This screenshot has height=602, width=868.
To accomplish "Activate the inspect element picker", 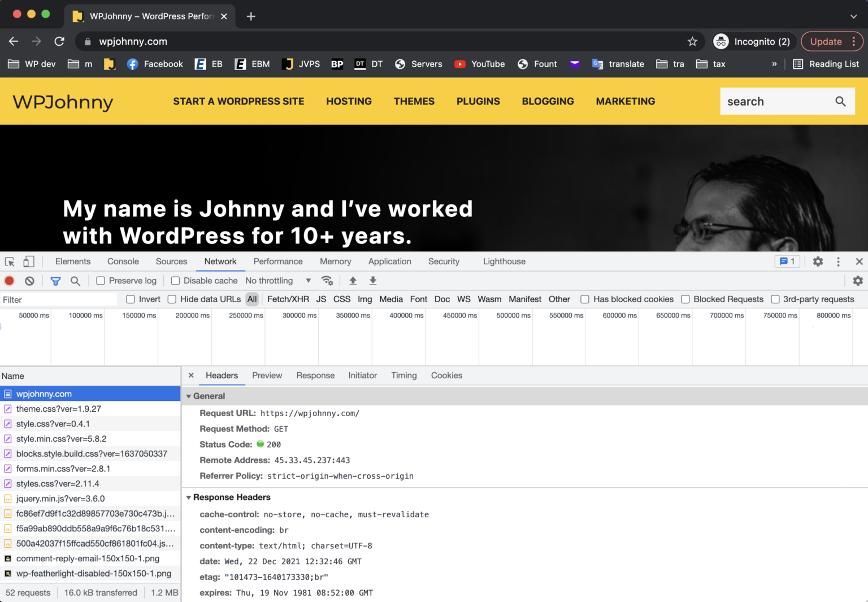I will [x=10, y=261].
